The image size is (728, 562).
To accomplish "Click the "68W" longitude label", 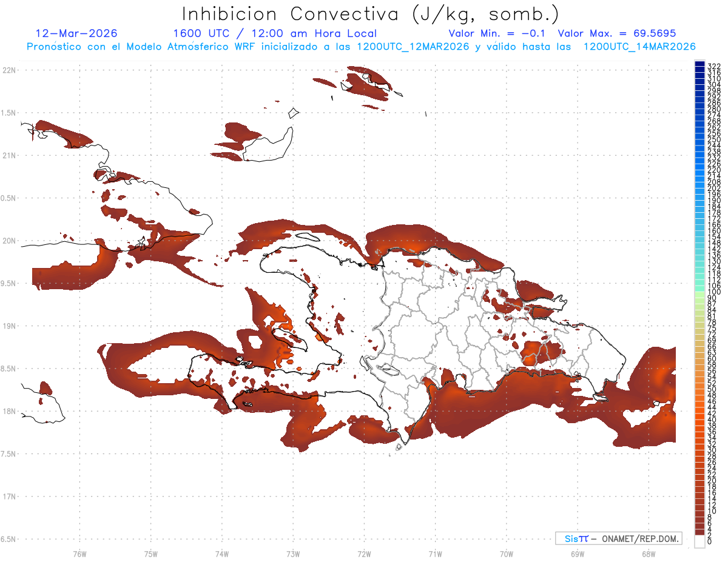I will [649, 554].
